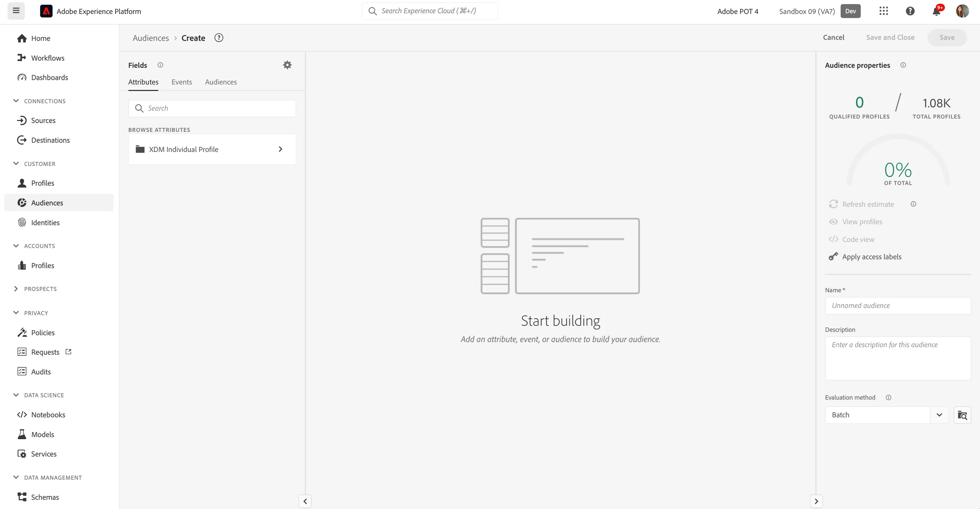
Task: Click the Save button
Action: point(947,38)
